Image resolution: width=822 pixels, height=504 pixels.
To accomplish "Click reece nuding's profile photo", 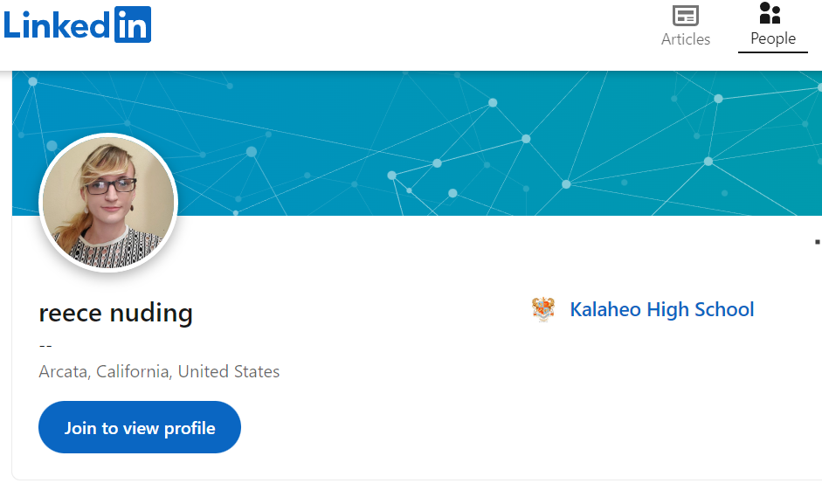I will 108,203.
